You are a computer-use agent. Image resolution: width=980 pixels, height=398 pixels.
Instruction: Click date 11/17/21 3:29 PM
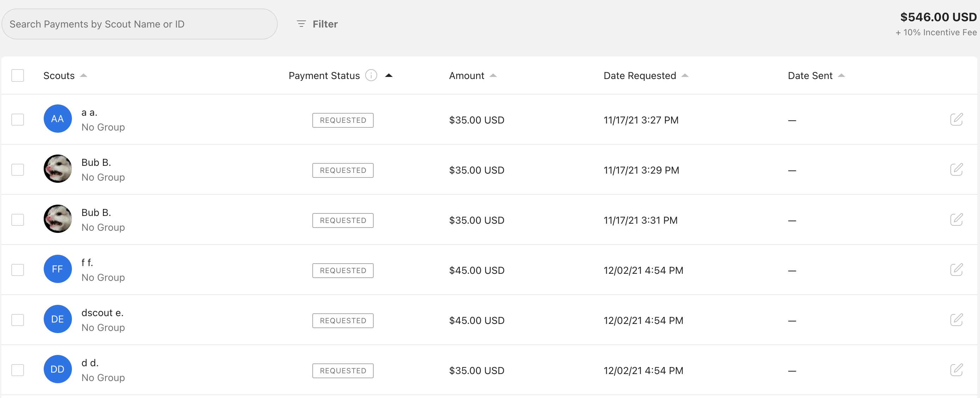pos(642,170)
